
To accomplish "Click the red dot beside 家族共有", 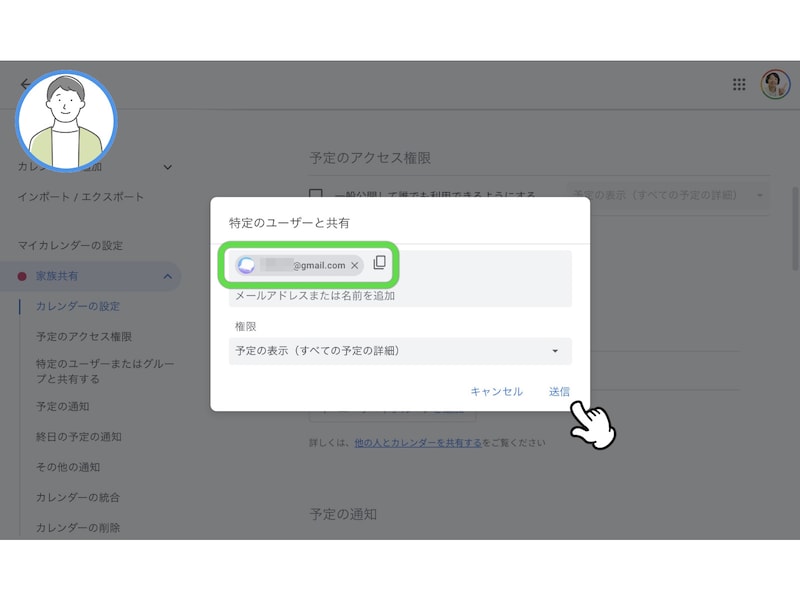I will [22, 277].
